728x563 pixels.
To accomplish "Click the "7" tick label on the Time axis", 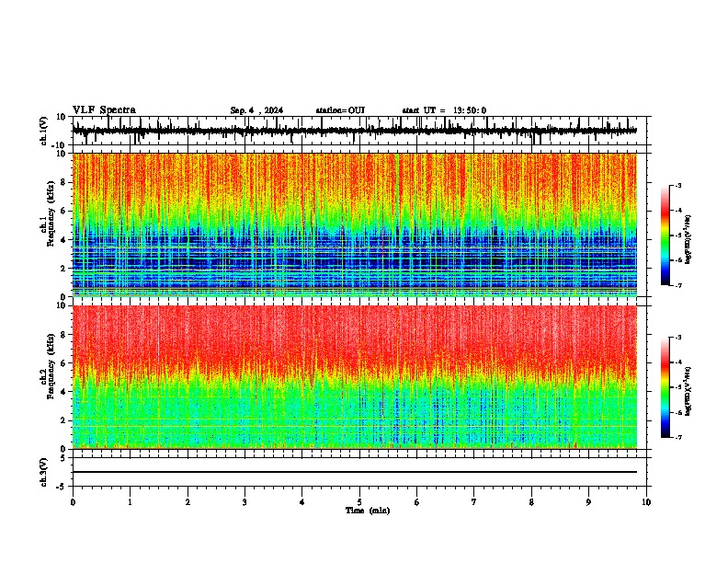I will point(474,502).
